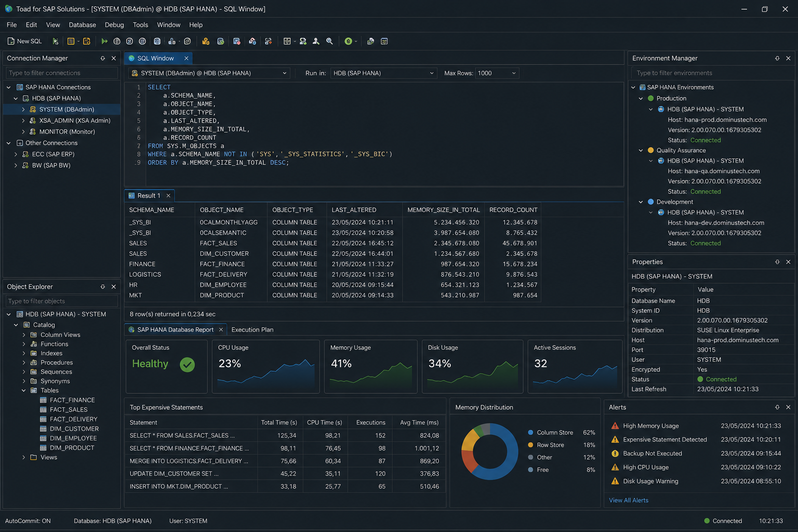Expand the Views folder in Object Explorer
The width and height of the screenshot is (798, 532).
[x=24, y=457]
